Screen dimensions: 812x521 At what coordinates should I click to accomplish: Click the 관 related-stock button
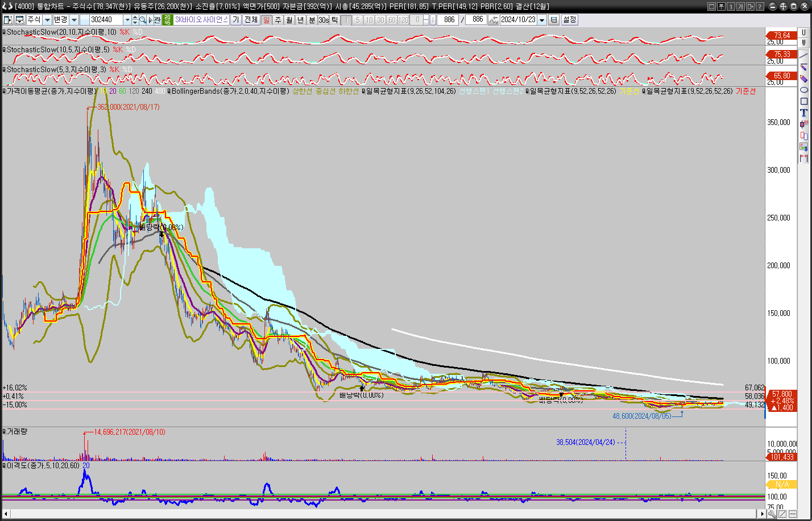(x=157, y=20)
